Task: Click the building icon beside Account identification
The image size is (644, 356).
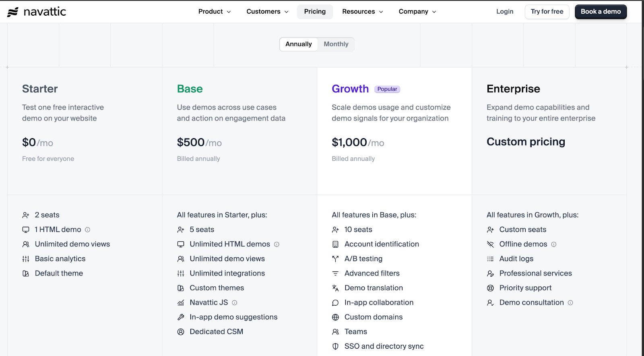Action: (335, 244)
